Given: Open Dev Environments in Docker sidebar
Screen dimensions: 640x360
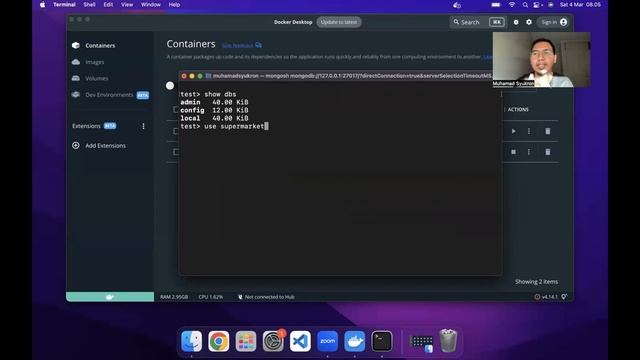Looking at the screenshot, I should (110, 95).
